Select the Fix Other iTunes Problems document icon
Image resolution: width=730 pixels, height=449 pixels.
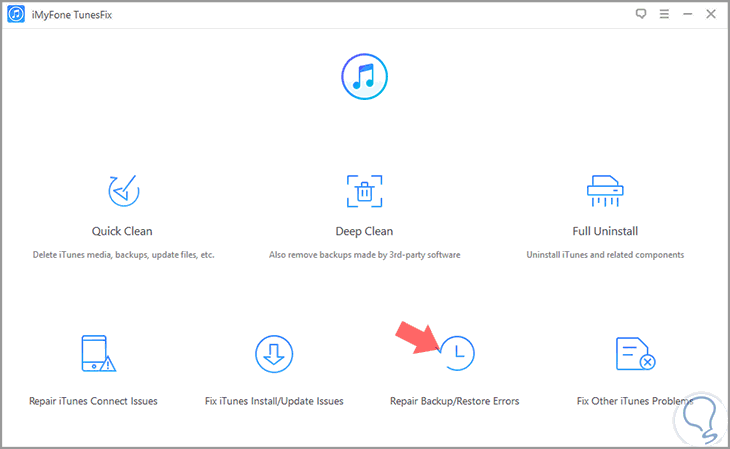pyautogui.click(x=635, y=354)
